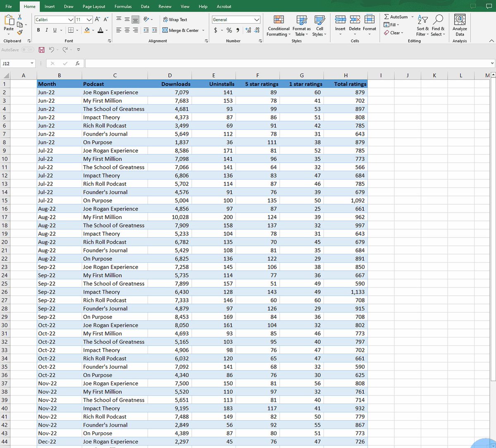Collapse the ribbon with the chevron
The image size is (496, 448).
491,41
